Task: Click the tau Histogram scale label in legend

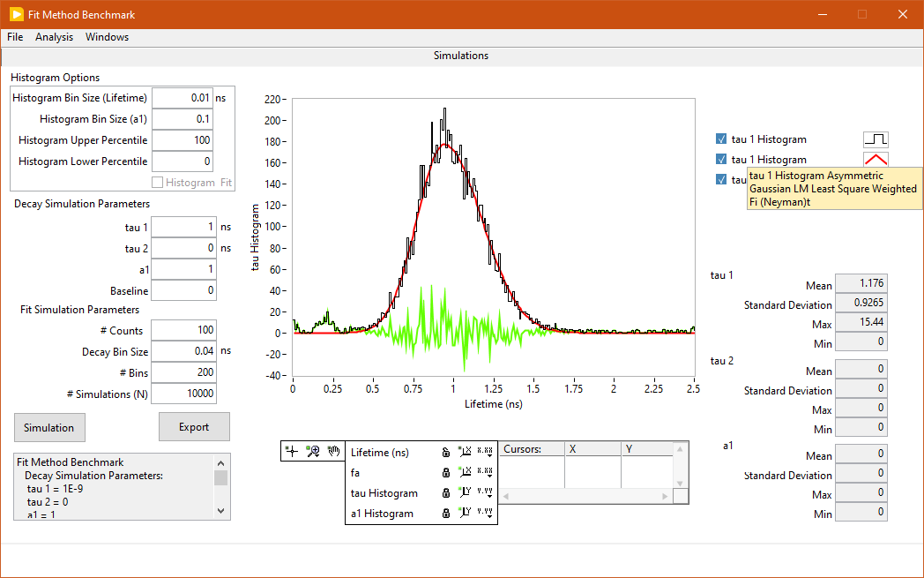Action: [384, 493]
